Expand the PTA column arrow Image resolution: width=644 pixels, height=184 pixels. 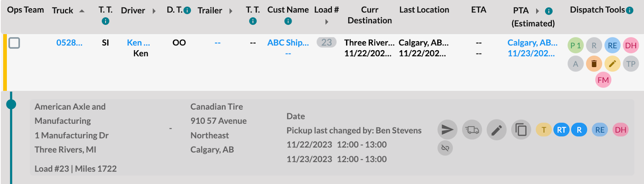[537, 11]
